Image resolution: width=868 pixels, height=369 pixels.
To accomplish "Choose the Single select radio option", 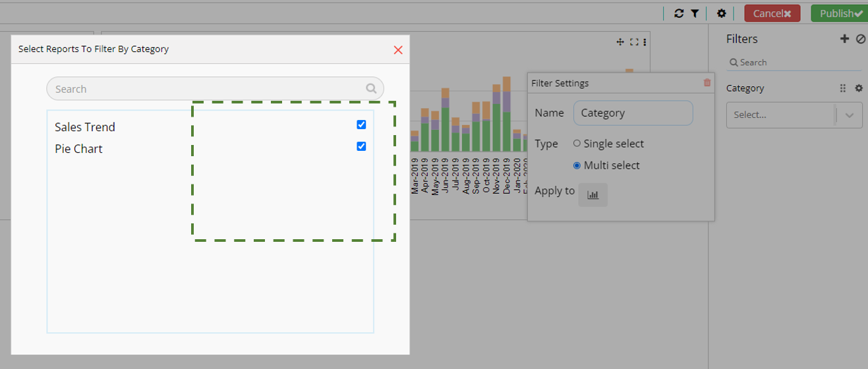I will pos(577,144).
